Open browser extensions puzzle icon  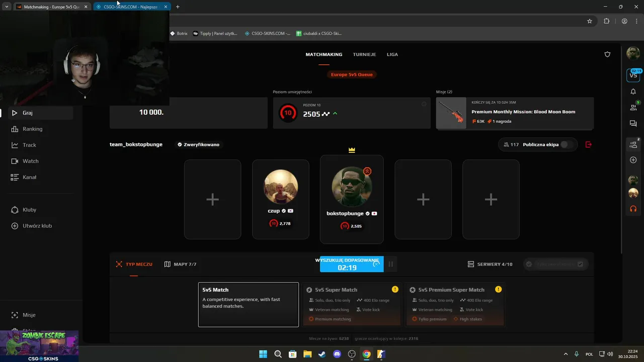(606, 21)
